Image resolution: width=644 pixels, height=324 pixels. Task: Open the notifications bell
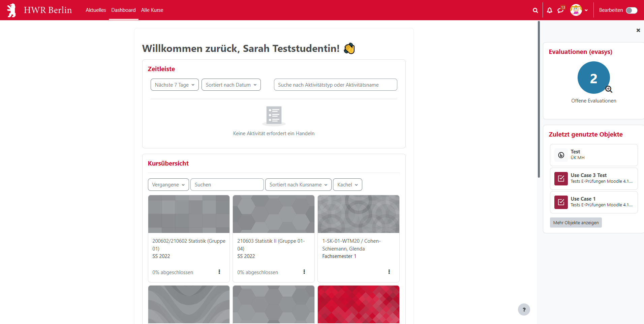pyautogui.click(x=550, y=10)
